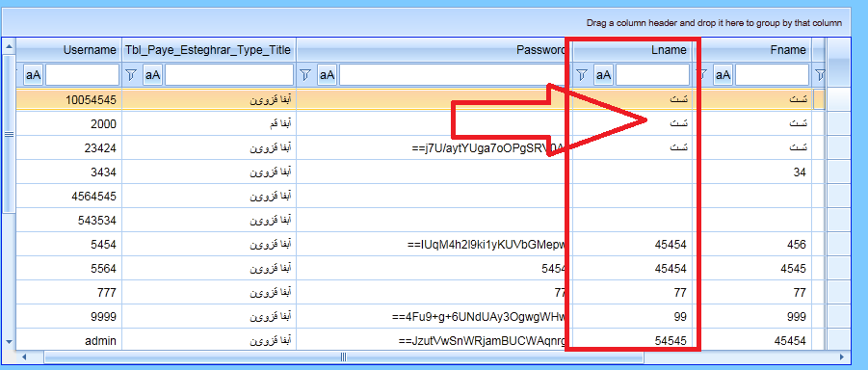
Task: Open the filter icon for Tbl_Paye_Esteghrar_Type_Title column
Action: click(x=131, y=75)
